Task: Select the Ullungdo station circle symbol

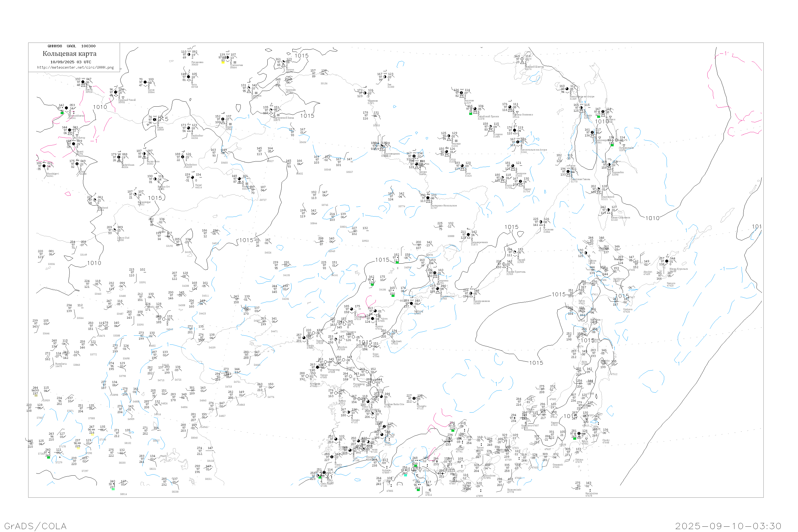Action: 414,399
